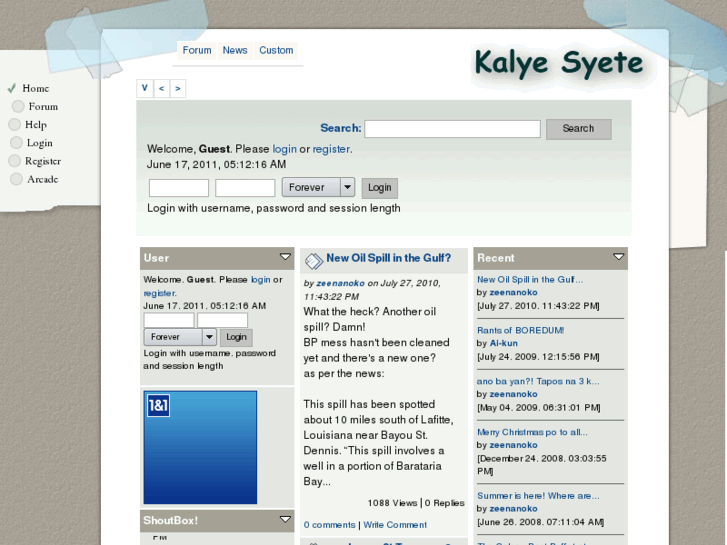The height and width of the screenshot is (545, 727).
Task: Collapse the Recent block with its arrow
Action: (619, 257)
